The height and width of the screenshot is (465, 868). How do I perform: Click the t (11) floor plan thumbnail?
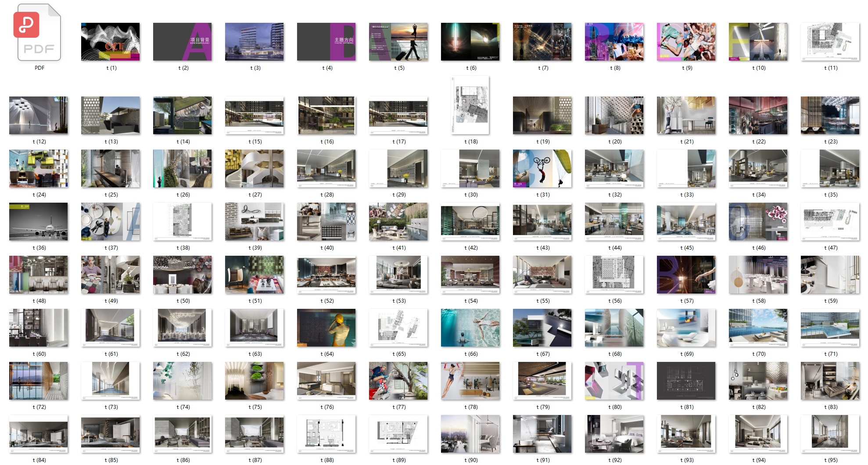point(830,42)
